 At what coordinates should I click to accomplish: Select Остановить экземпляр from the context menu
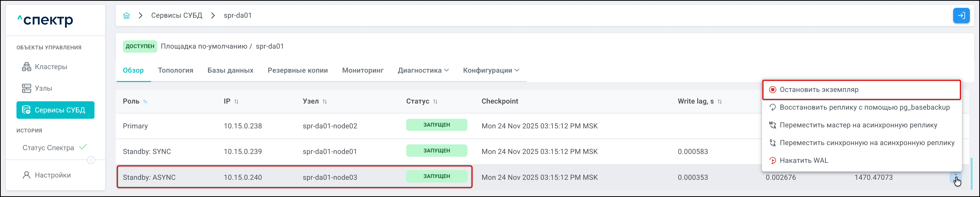click(819, 90)
